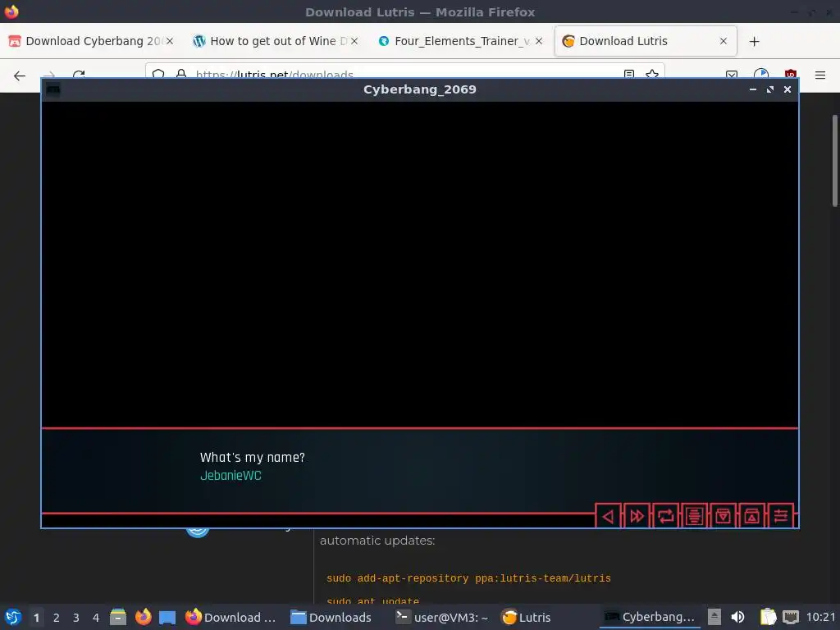Activate the user@VM3 terminal taskbar entry

coord(441,617)
